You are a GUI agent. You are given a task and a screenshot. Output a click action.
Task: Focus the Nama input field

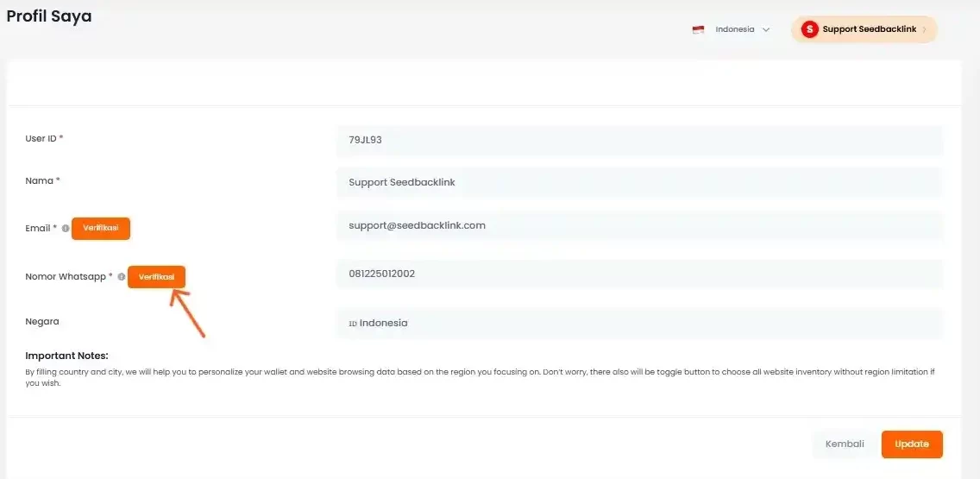pyautogui.click(x=638, y=182)
